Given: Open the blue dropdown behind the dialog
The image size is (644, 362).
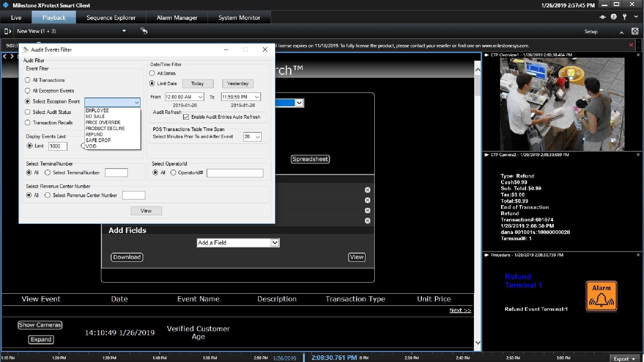Looking at the screenshot, I should point(300,103).
